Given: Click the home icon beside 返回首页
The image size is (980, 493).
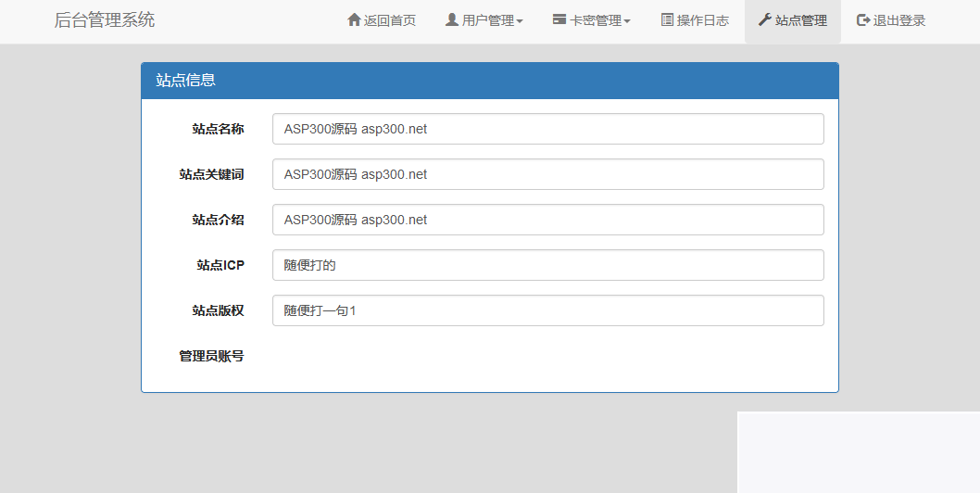Looking at the screenshot, I should [354, 19].
